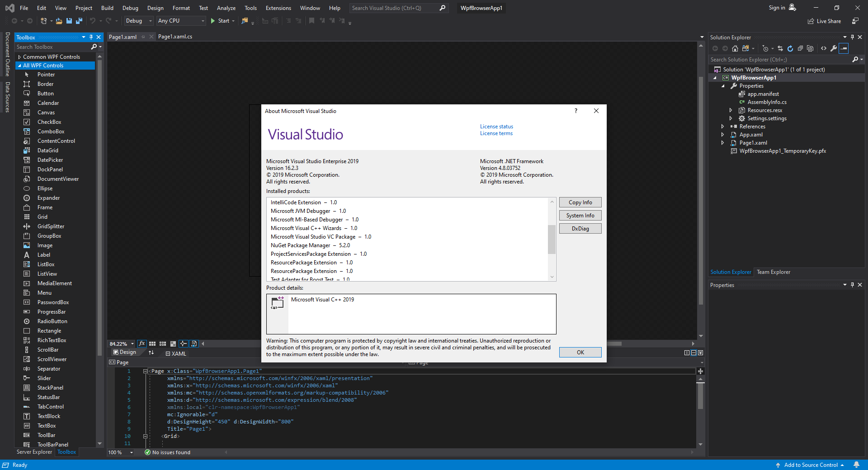Click the Save All icon
This screenshot has height=470, width=868.
(x=79, y=21)
